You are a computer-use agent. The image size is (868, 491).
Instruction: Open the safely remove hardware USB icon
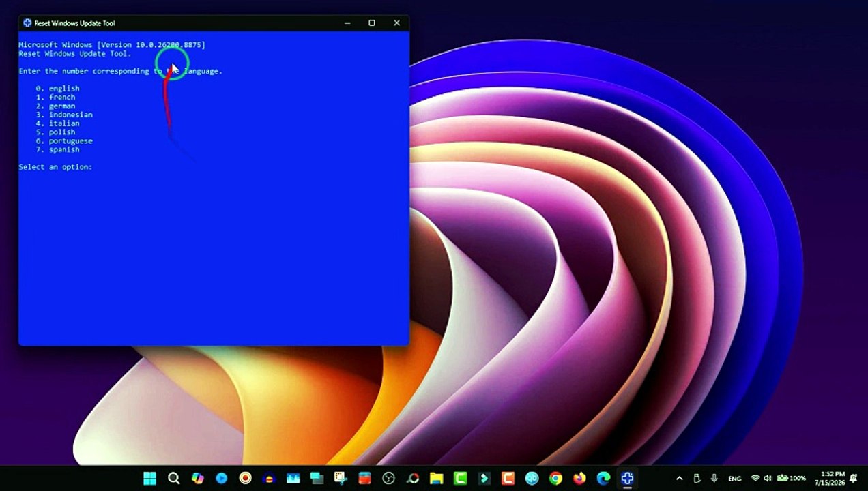coord(697,479)
